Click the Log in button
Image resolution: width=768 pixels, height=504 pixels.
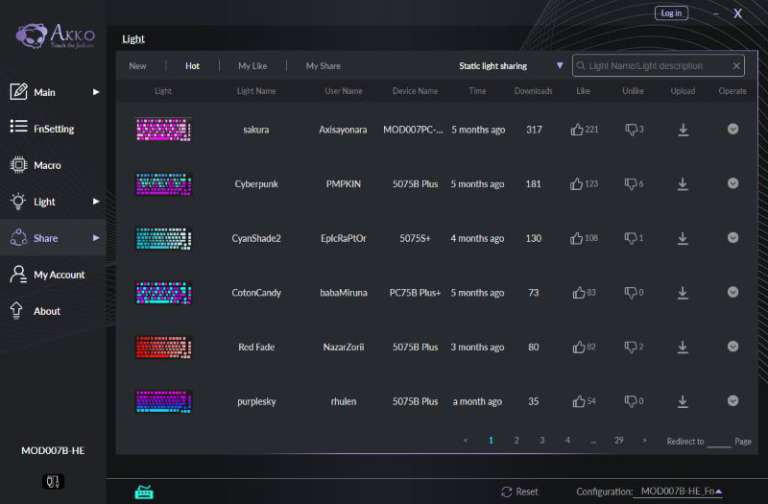671,13
